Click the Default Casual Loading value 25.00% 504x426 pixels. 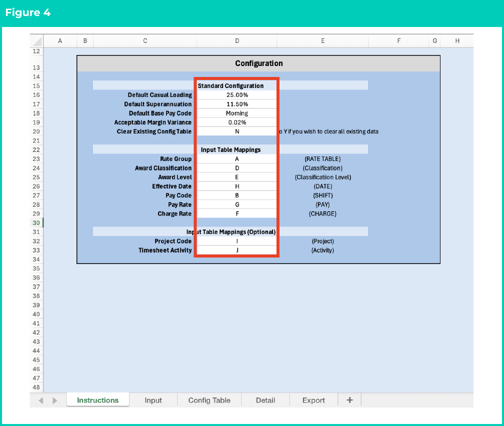click(237, 95)
